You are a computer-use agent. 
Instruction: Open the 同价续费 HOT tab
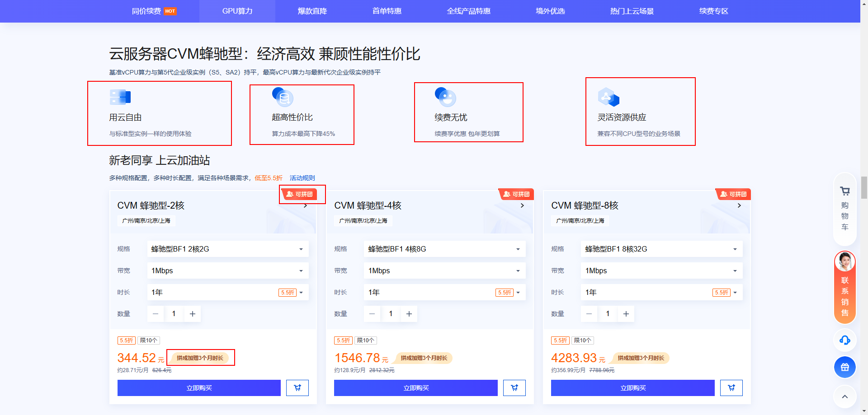(154, 11)
